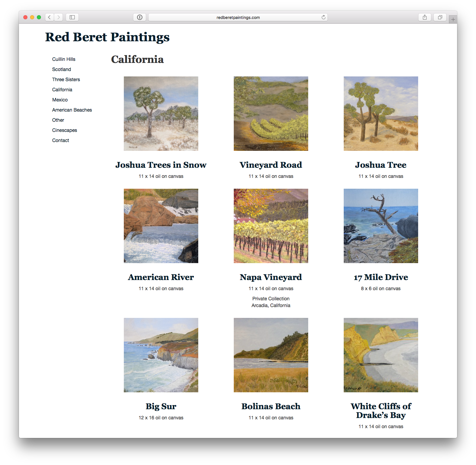Click the Joshua Trees in Snow title
The image size is (476, 465).
tap(161, 165)
